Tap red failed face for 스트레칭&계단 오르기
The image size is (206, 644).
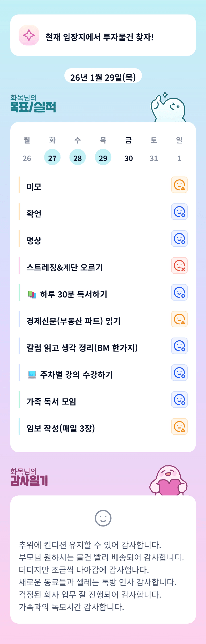point(179,265)
